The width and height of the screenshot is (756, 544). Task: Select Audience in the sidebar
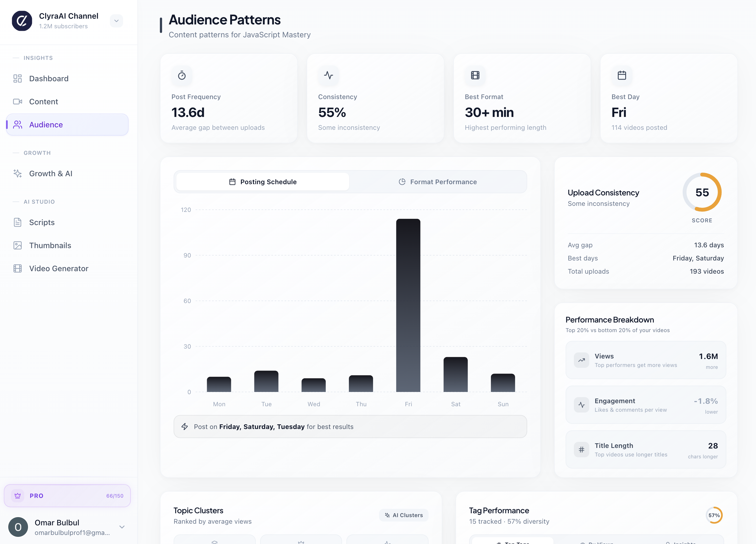(67, 125)
